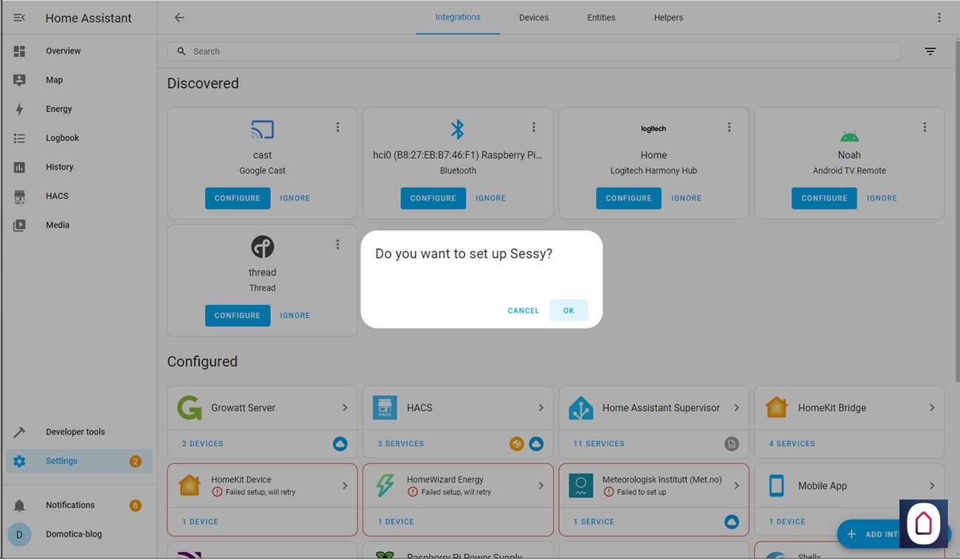Open Growatt Server's 2 devices link
The width and height of the screenshot is (960, 560).
203,444
